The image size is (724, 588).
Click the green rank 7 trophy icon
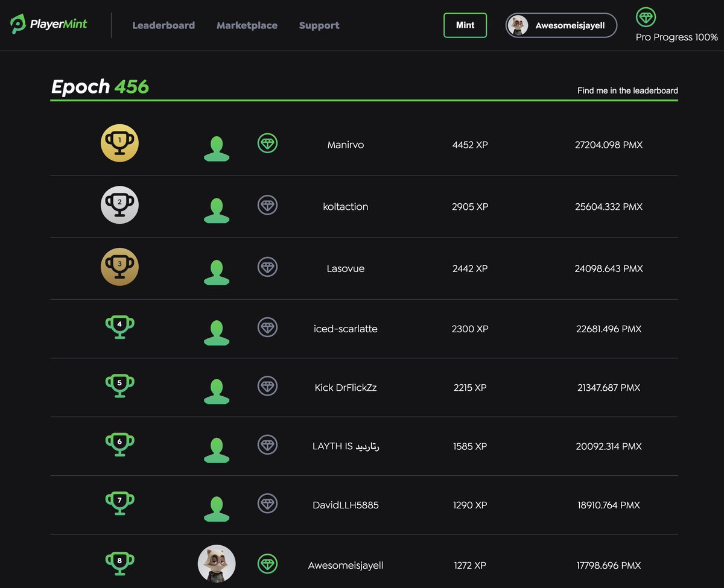pyautogui.click(x=119, y=504)
